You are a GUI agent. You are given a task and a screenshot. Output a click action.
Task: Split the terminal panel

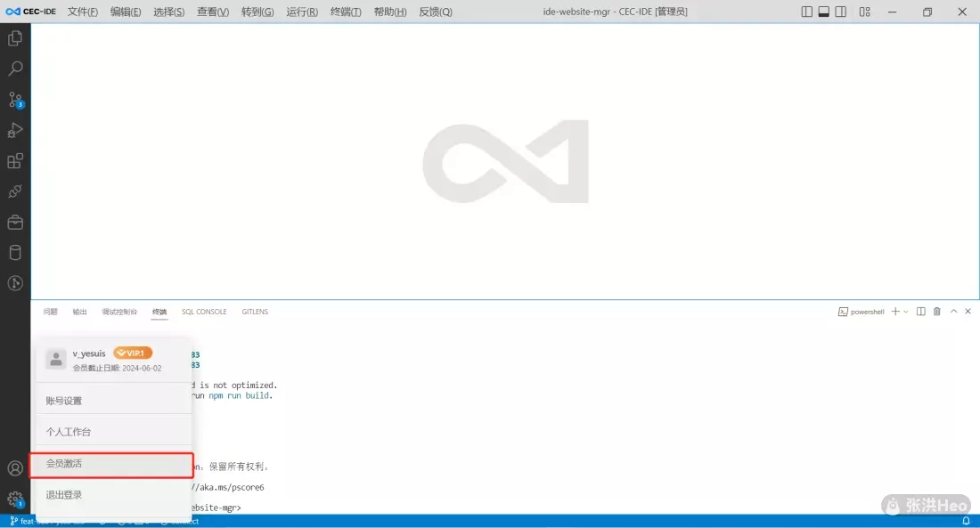921,312
